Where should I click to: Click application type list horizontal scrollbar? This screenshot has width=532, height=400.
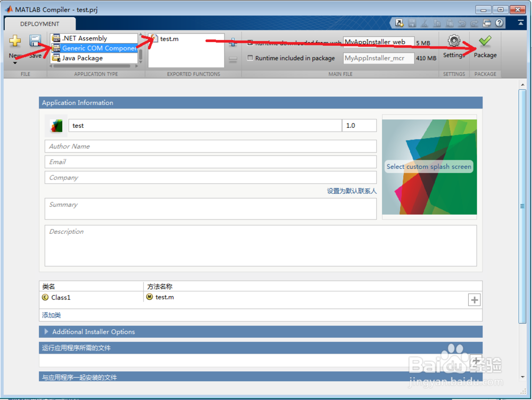[92, 66]
